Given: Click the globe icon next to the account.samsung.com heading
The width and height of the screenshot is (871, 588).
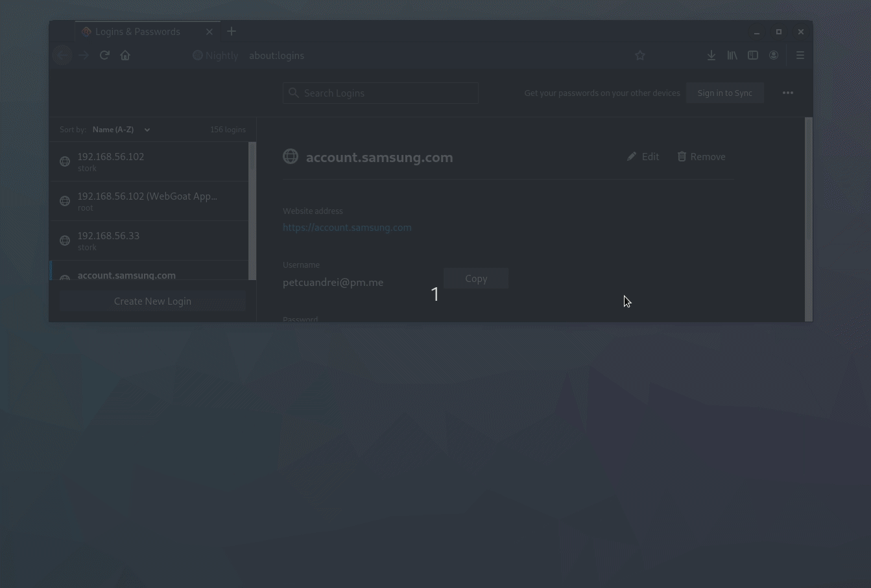Looking at the screenshot, I should click(291, 156).
